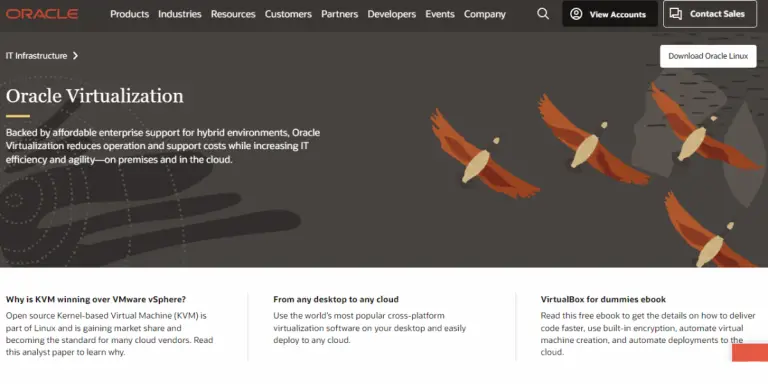Click the text 'Use the world's most popular cross-platform'
The height and width of the screenshot is (384, 768).
coord(359,315)
